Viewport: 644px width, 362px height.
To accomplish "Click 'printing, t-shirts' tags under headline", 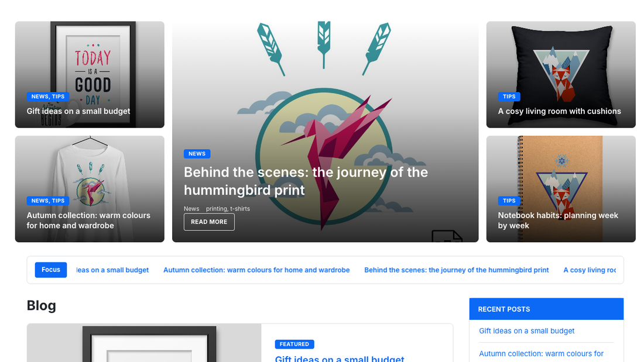I will [x=228, y=209].
